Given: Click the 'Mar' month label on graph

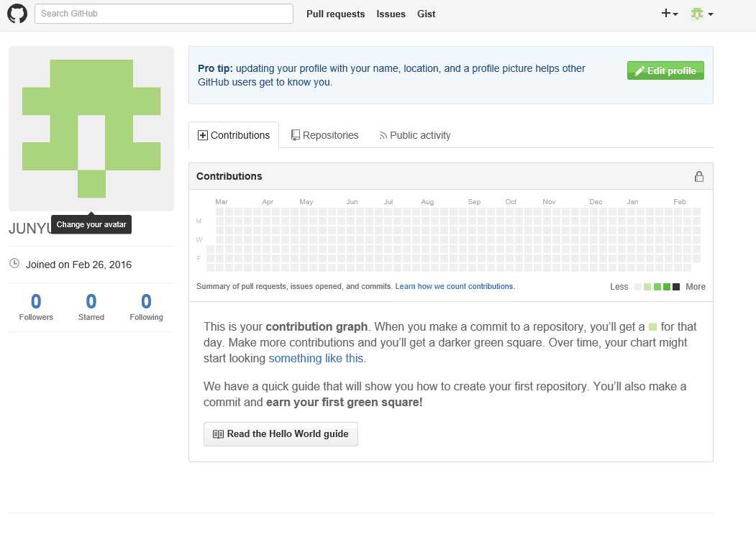Looking at the screenshot, I should coord(222,201).
